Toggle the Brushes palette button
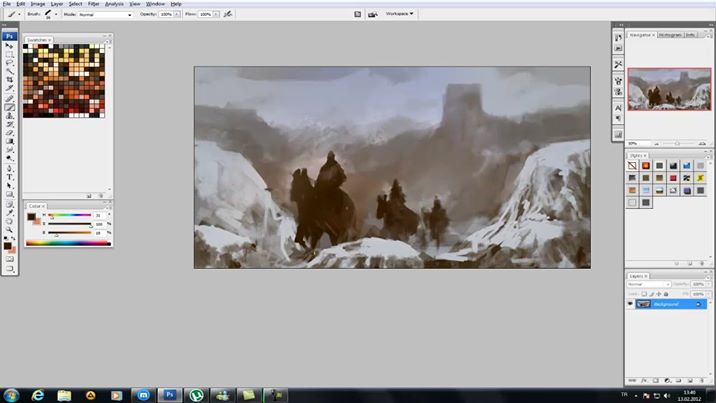Viewport: 716px width, 403px height. coord(358,14)
